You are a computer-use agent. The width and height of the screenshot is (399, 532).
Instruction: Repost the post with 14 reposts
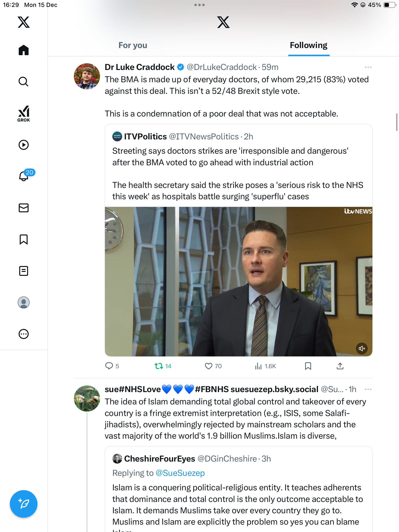pyautogui.click(x=159, y=366)
